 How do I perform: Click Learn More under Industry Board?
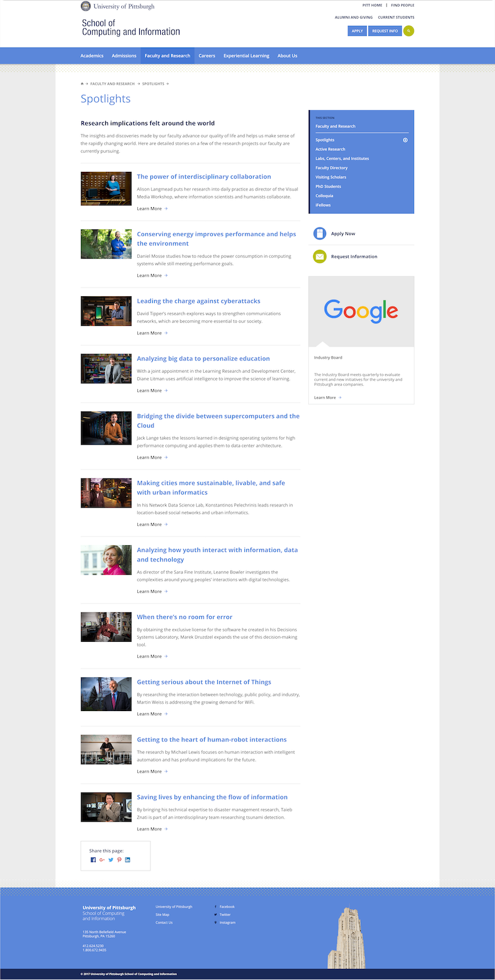327,398
